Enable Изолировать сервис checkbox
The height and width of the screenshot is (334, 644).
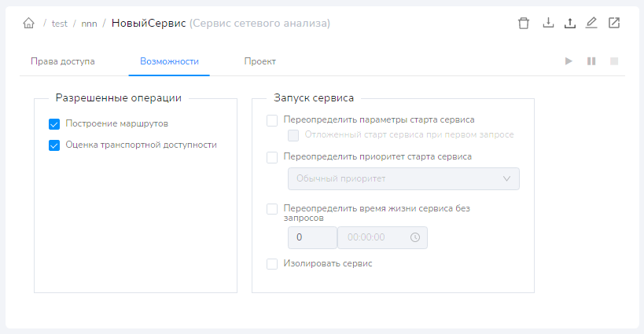pyautogui.click(x=272, y=264)
